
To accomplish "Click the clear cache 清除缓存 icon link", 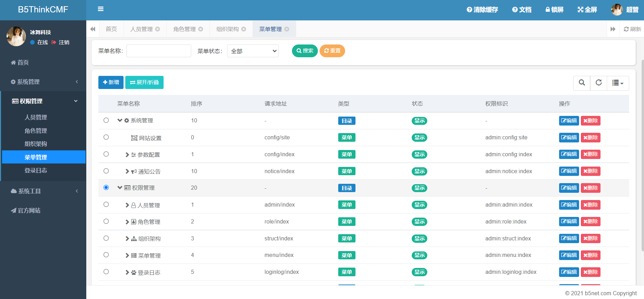I will coord(482,10).
